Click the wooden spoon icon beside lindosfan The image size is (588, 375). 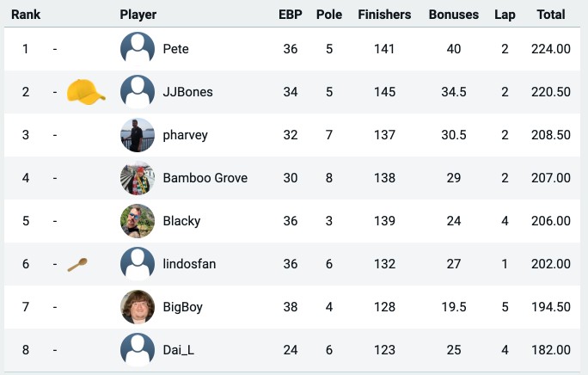(77, 265)
